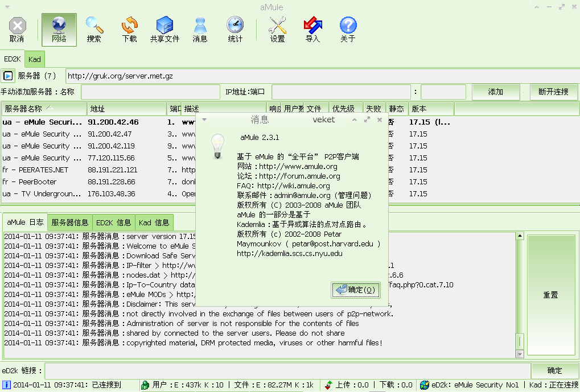Viewport: 580px width, 392px height.
Task: Open the message dialog window menu arrow
Action: pyautogui.click(x=204, y=119)
